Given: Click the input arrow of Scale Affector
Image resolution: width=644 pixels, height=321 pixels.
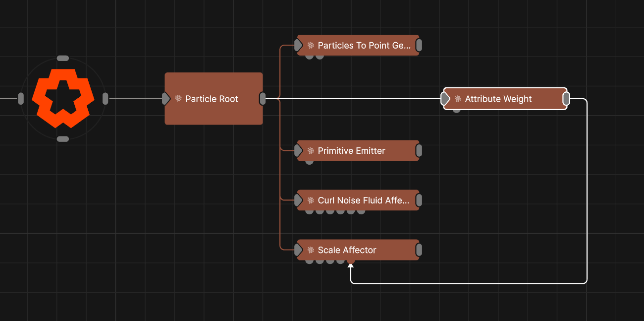Looking at the screenshot, I should click(299, 250).
